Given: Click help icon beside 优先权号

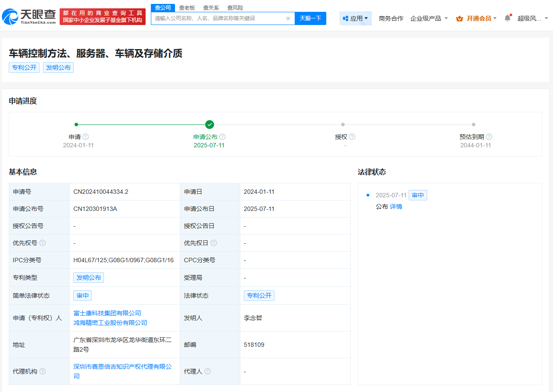Looking at the screenshot, I should pyautogui.click(x=43, y=243).
